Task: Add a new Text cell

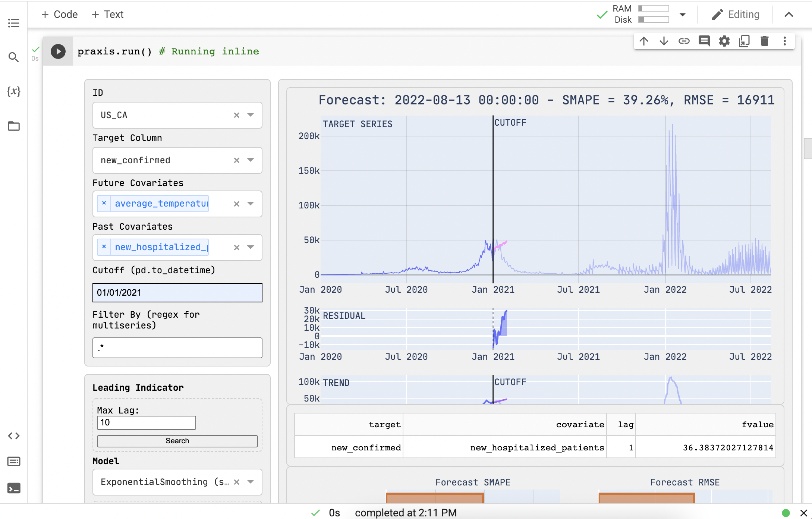Action: click(108, 15)
